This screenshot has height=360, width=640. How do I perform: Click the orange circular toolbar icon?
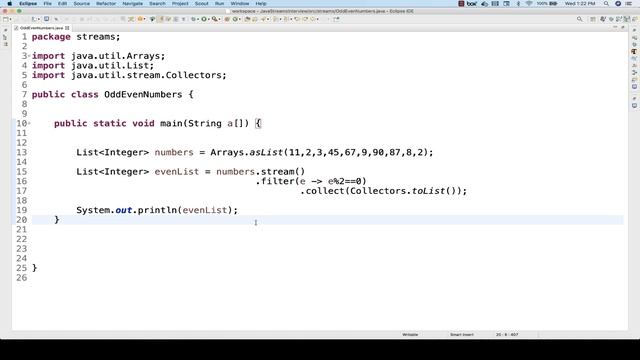click(x=140, y=19)
